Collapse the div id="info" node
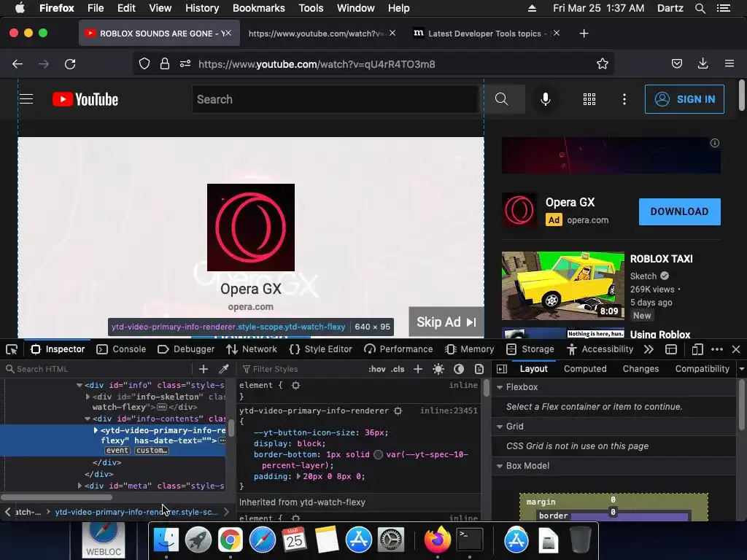The height and width of the screenshot is (560, 747). tap(80, 385)
